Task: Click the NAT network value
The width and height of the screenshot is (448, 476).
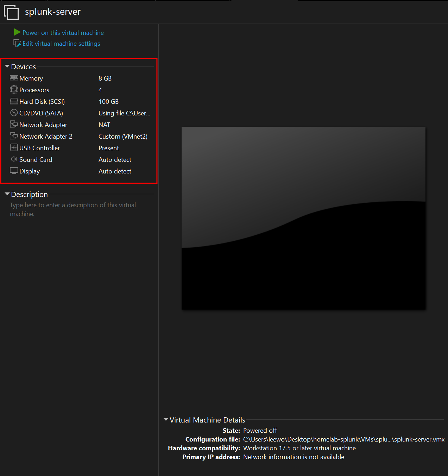Action: [x=104, y=125]
